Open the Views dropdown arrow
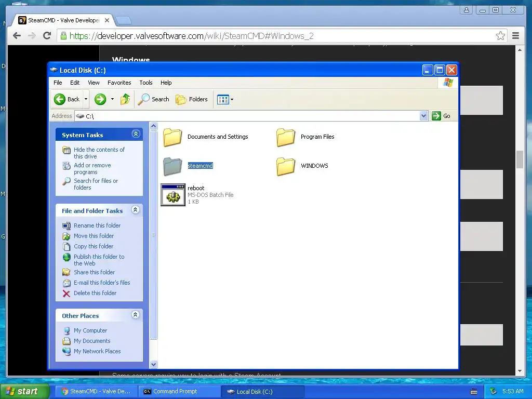 click(x=232, y=99)
